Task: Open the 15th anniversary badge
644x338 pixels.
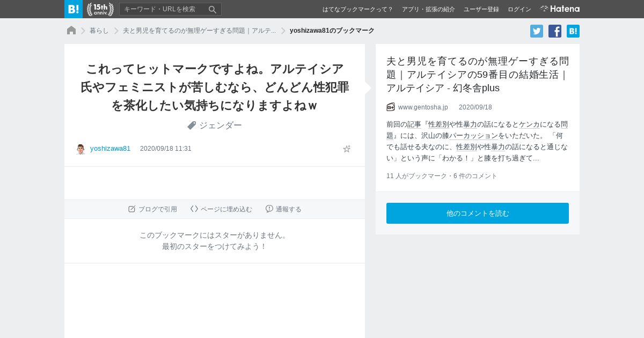Action: coord(100,9)
